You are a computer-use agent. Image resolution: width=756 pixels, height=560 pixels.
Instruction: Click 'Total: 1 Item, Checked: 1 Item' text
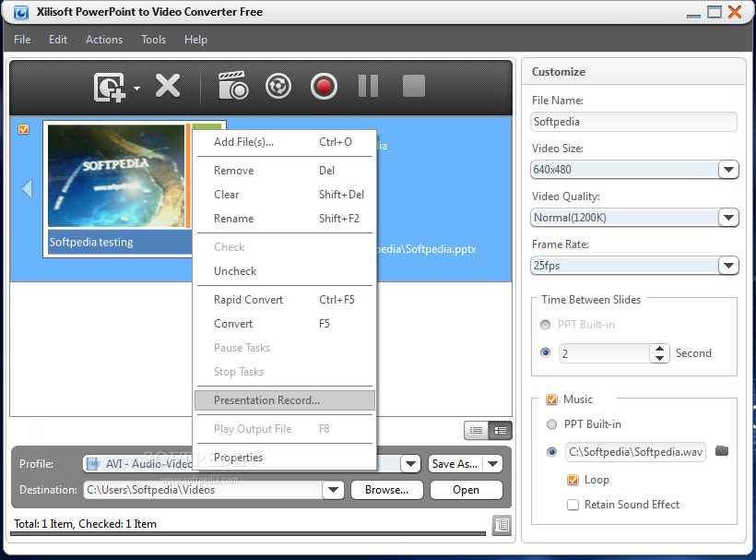pos(85,524)
